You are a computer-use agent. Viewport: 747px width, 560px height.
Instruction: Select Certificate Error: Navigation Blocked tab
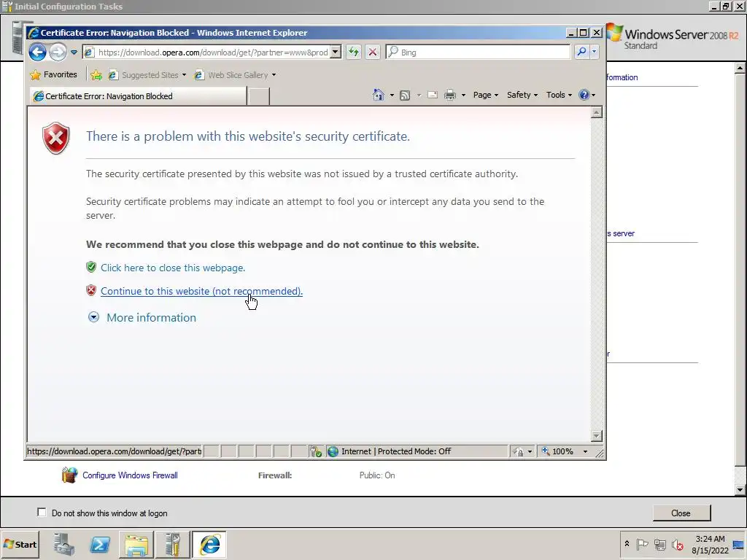[138, 96]
